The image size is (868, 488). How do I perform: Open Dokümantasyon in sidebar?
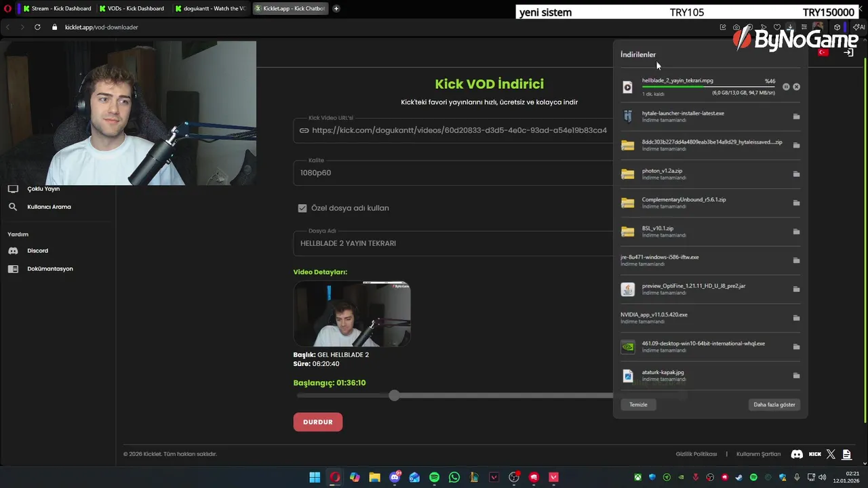point(50,269)
